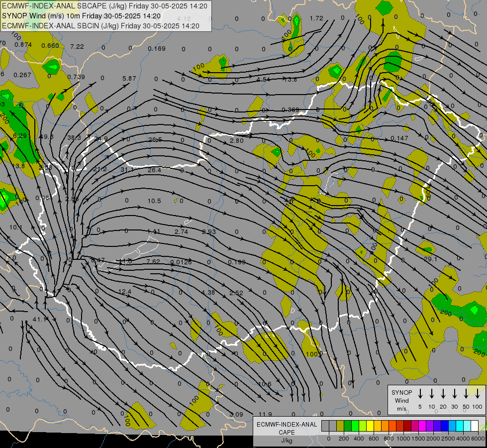The height and width of the screenshot is (448, 487).
Task: Click the map value '7.62'
Action: [x=153, y=261]
